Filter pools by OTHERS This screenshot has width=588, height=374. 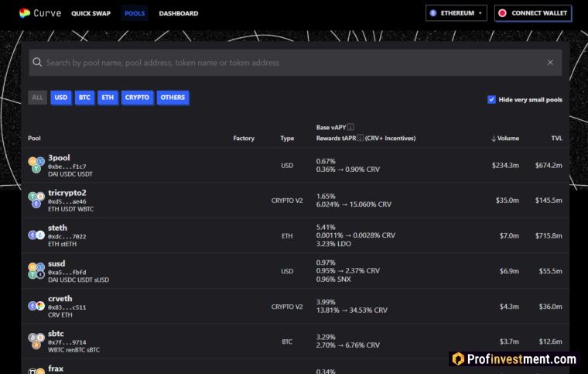pos(173,98)
